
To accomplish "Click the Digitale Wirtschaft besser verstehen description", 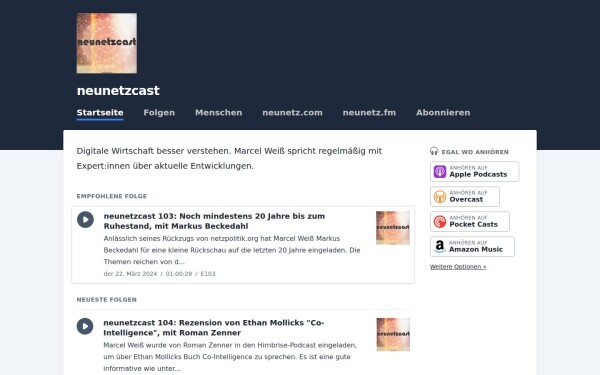I will point(229,158).
